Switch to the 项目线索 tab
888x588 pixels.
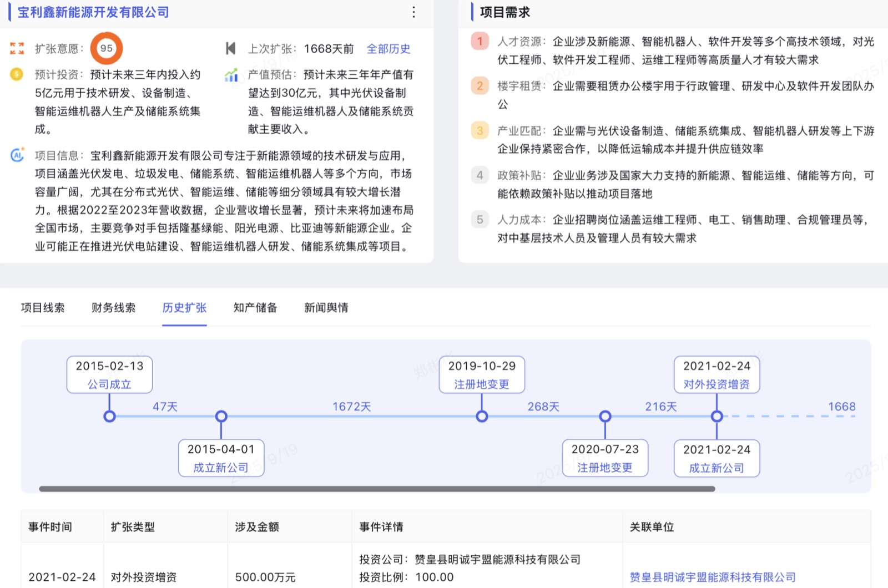pyautogui.click(x=43, y=308)
